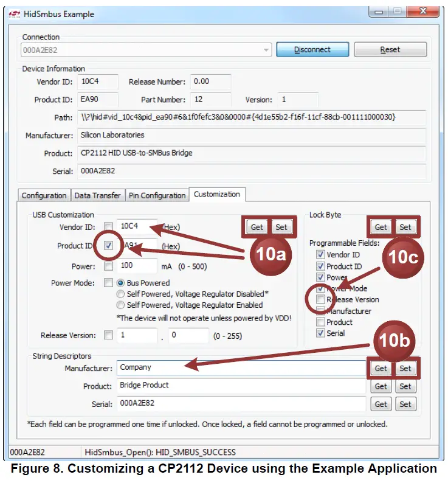Click the Version 1 field
448x483 pixels.
click(298, 100)
